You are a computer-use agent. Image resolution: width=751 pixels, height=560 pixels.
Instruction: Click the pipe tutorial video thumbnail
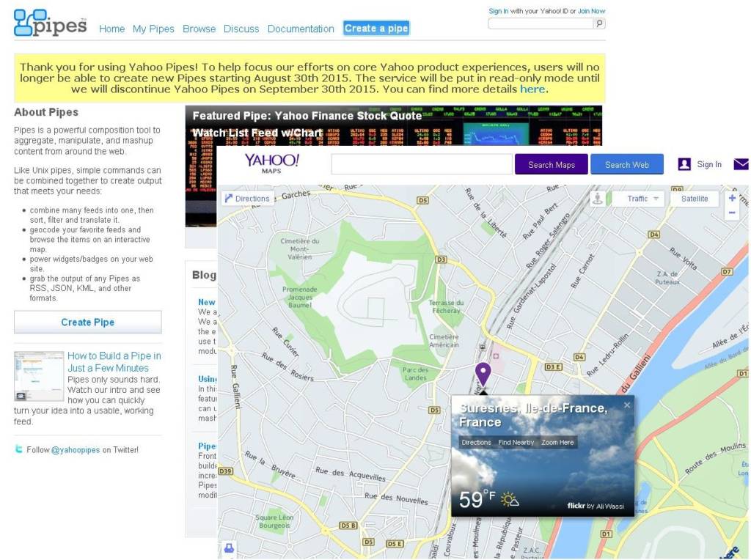pyautogui.click(x=39, y=376)
